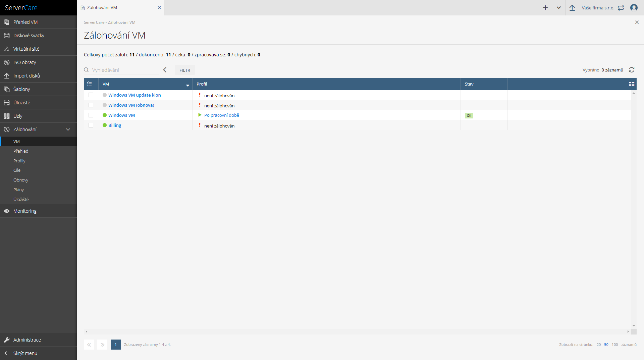Select Import disků menu item

pos(39,76)
